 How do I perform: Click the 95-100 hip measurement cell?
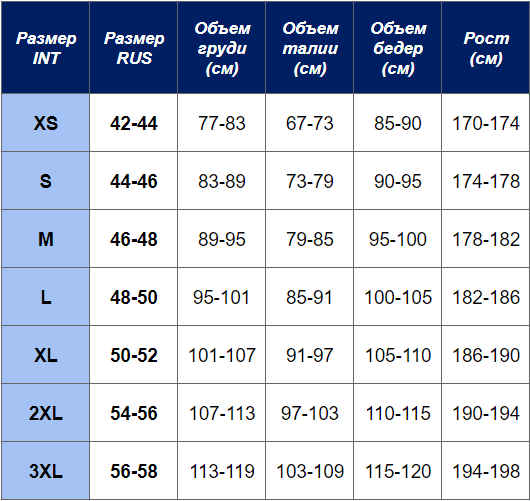pyautogui.click(x=398, y=239)
